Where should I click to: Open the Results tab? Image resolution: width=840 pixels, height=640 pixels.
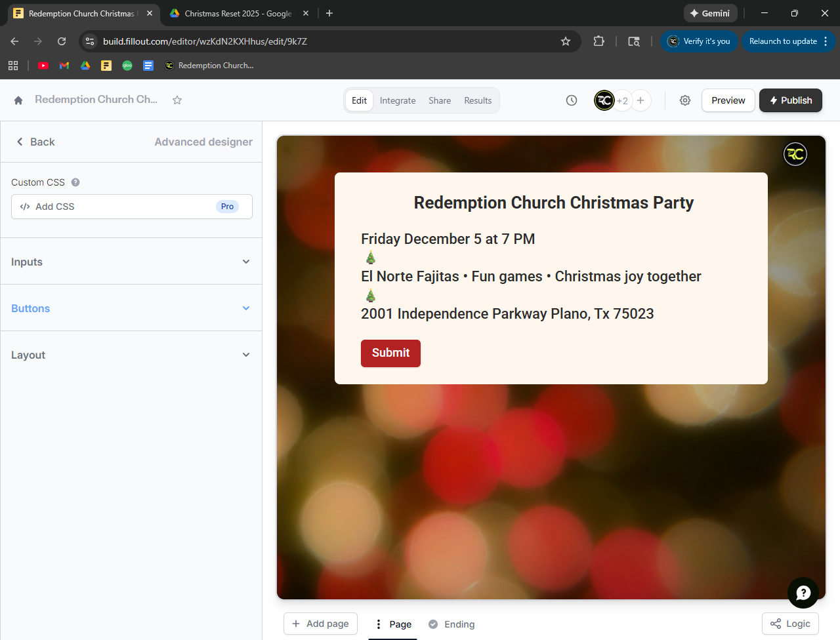478,100
